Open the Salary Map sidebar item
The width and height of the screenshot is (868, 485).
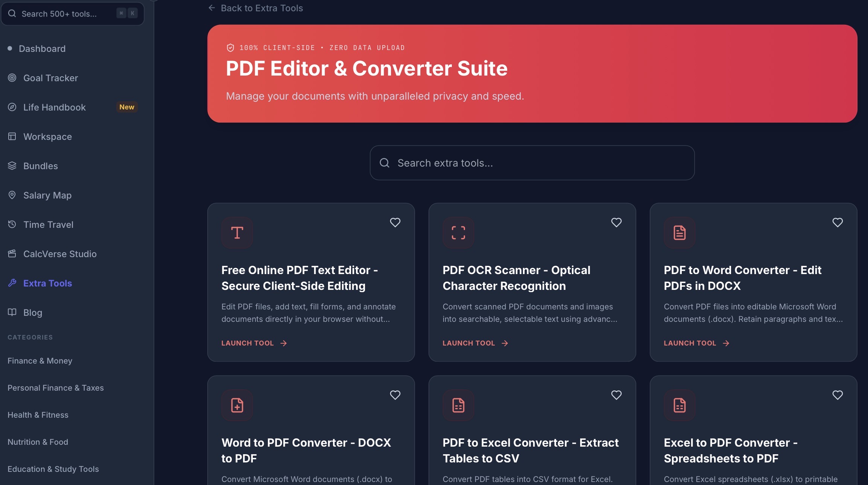47,195
